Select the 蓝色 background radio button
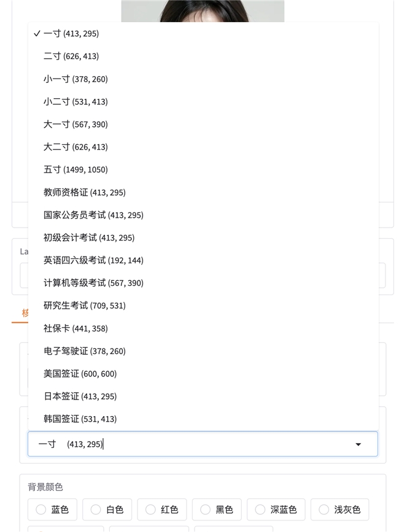 click(41, 509)
